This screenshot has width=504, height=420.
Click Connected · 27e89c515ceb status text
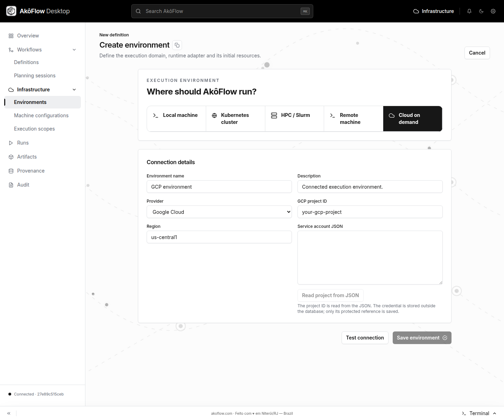click(39, 394)
